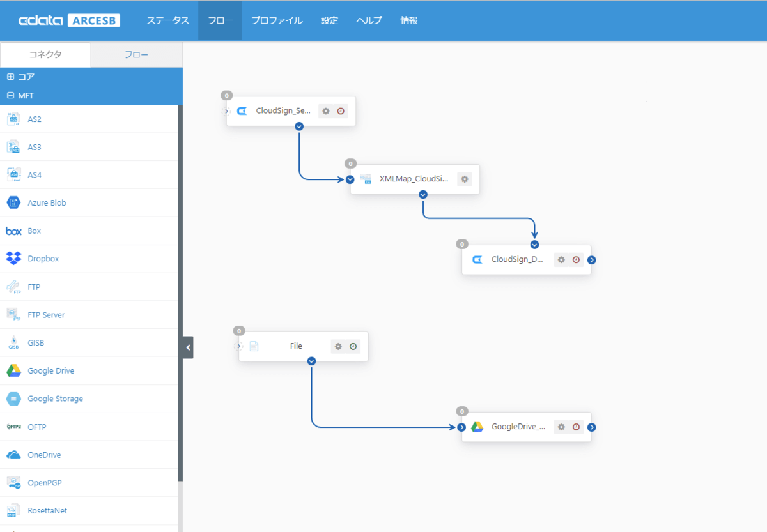Expand the コア category
Viewport: 767px width, 532px height.
click(10, 77)
